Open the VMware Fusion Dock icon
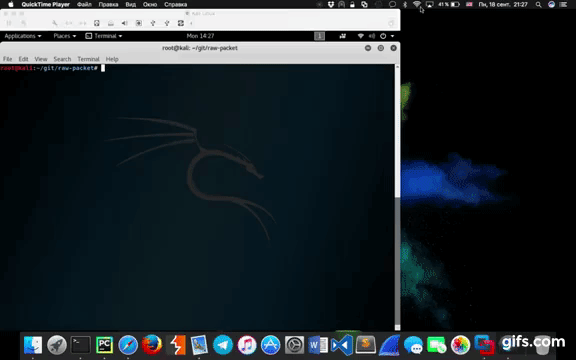 click(x=484, y=345)
